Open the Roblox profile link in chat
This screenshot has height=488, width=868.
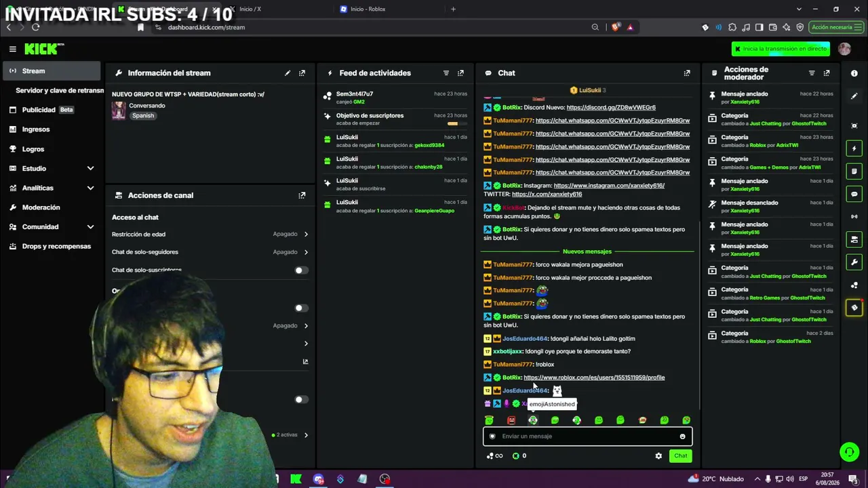594,378
